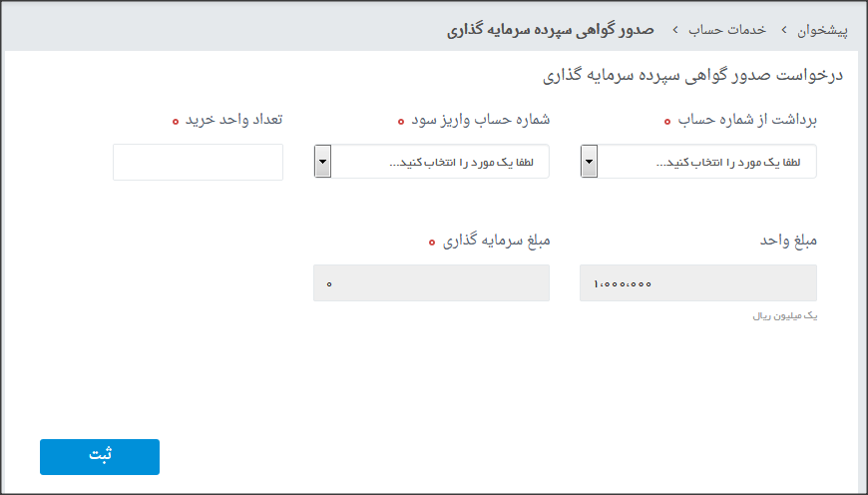868x495 pixels.
Task: Click the مبلغ واحد field showing 1,000,000
Action: (698, 283)
